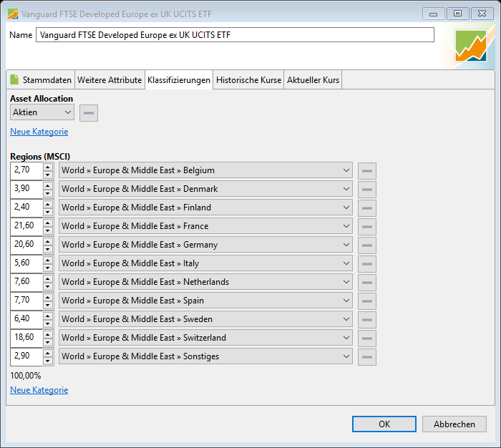Viewport: 501px width, 448px height.
Task: Remove the Spain region row
Action: [x=366, y=301]
